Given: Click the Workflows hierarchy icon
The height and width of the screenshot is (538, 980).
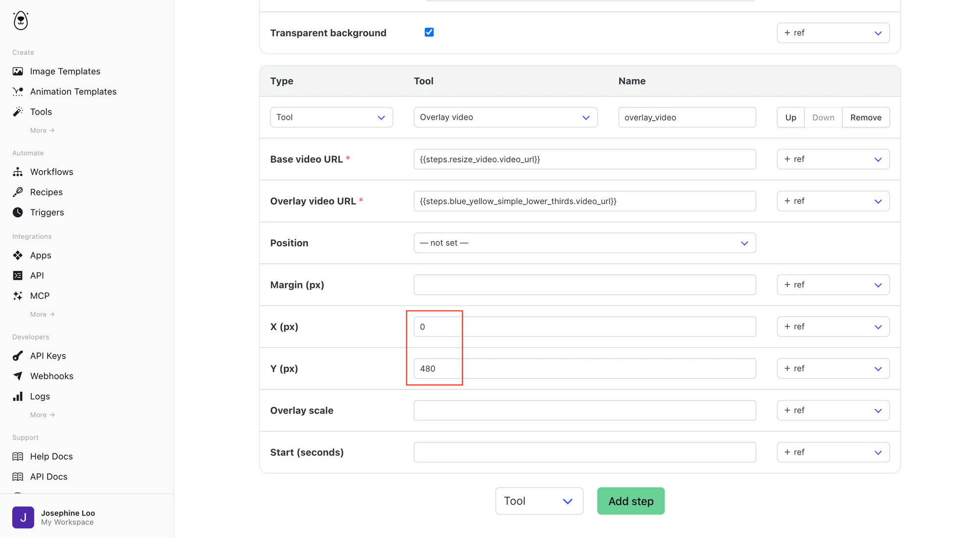Looking at the screenshot, I should click(x=18, y=172).
